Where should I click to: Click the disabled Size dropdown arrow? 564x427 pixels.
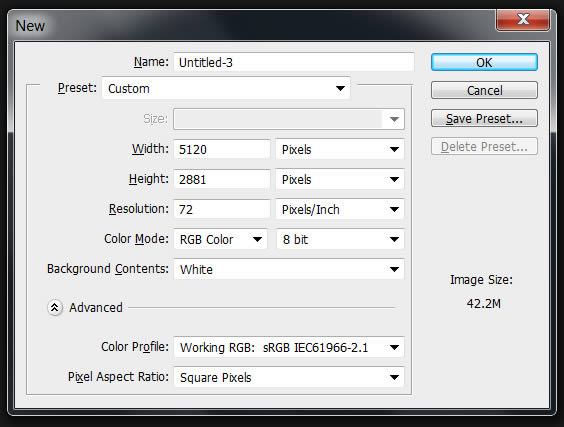pyautogui.click(x=394, y=119)
